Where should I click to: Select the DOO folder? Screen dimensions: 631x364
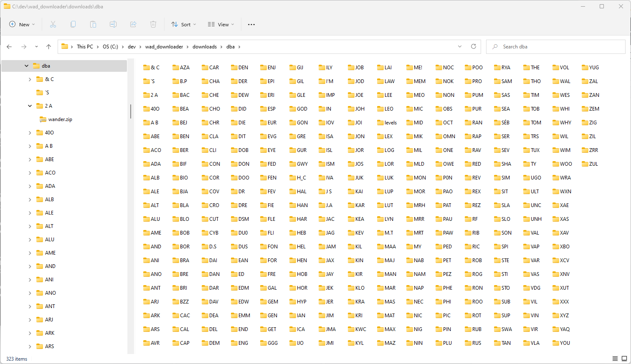240,178
